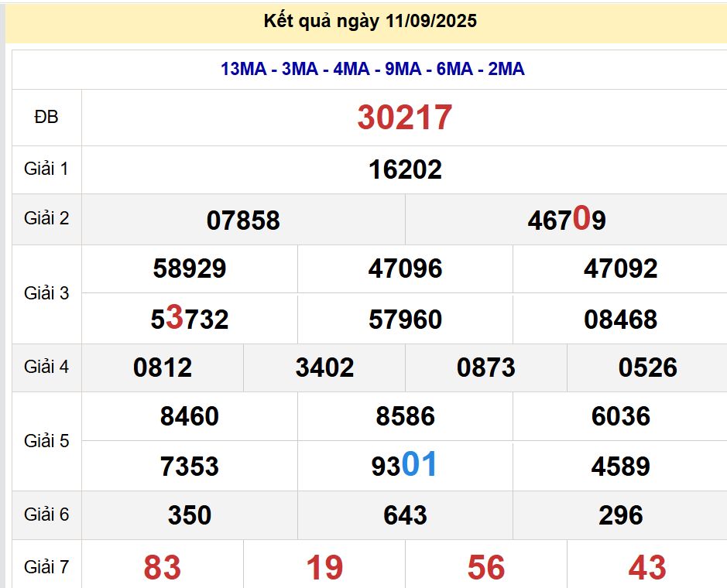The image size is (727, 588).
Task: Click the Giải 3 number 53732
Action: coord(190,319)
